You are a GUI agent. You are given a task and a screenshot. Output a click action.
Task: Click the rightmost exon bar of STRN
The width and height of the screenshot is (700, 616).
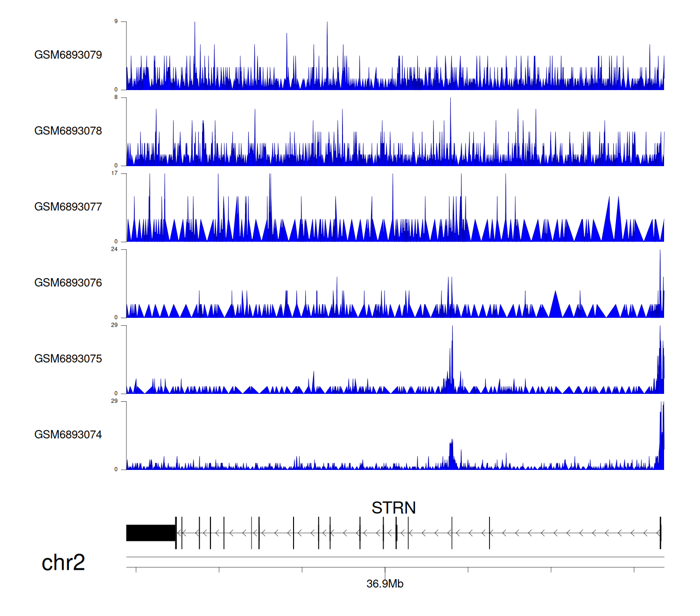click(660, 533)
